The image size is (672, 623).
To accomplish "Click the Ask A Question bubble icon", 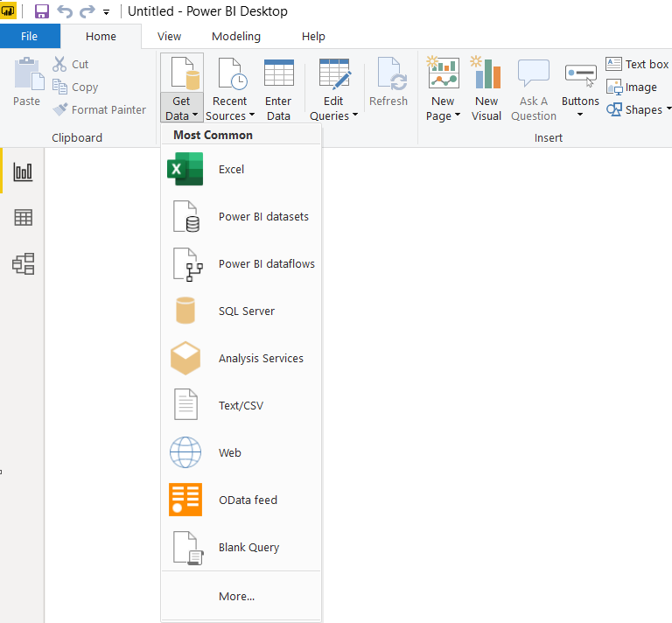I will (533, 73).
